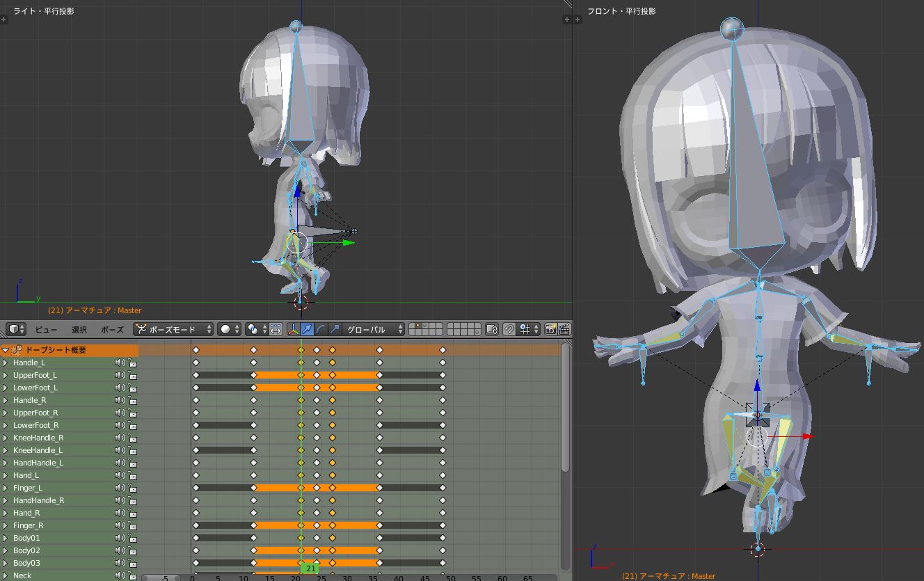Click the manipulate center points icon
The height and width of the screenshot is (581, 924).
coord(275,329)
